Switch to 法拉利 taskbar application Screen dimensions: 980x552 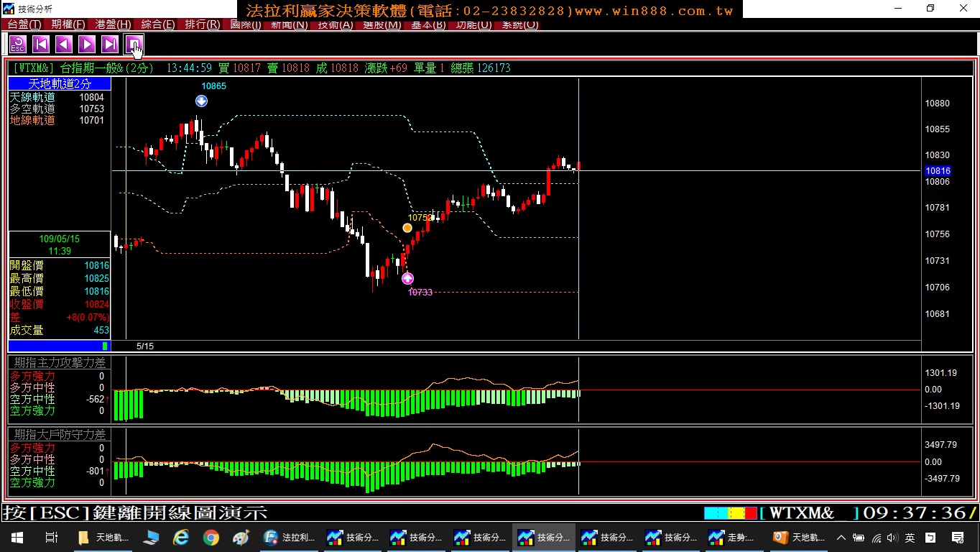pyautogui.click(x=290, y=537)
